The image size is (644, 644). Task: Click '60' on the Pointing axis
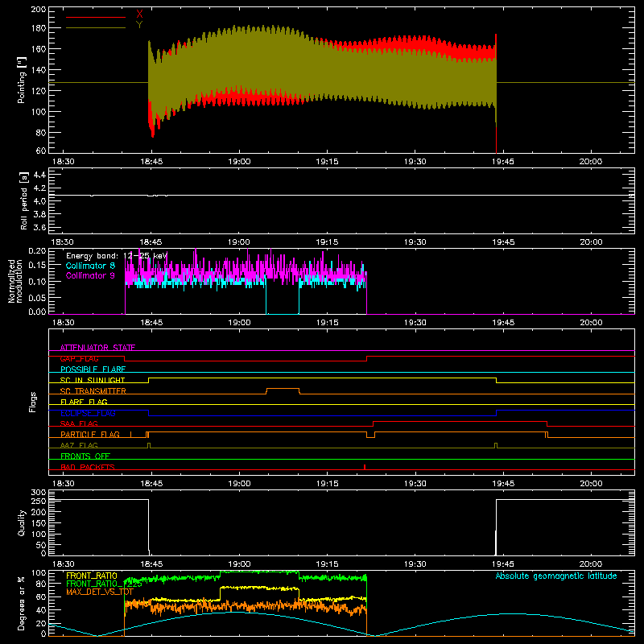pyautogui.click(x=41, y=151)
